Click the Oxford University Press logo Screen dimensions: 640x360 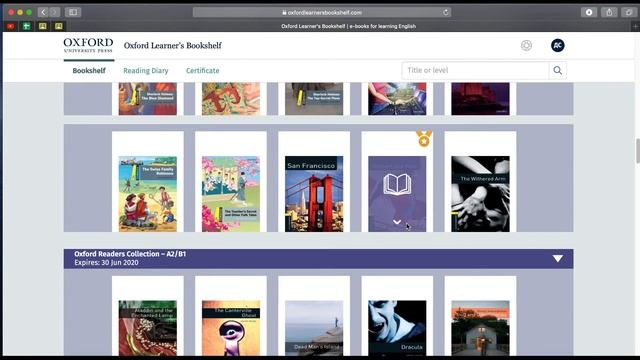88,45
